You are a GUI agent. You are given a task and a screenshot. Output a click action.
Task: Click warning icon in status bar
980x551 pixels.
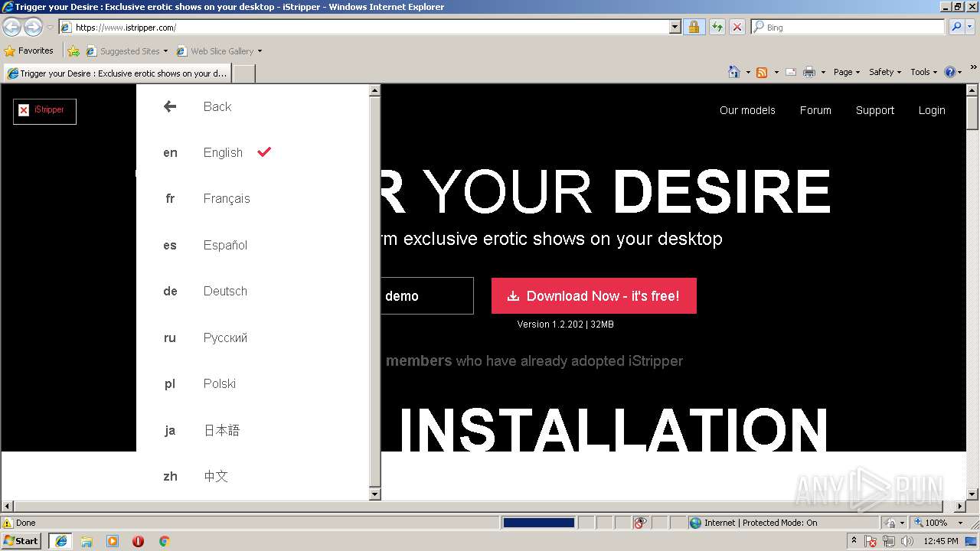8,523
